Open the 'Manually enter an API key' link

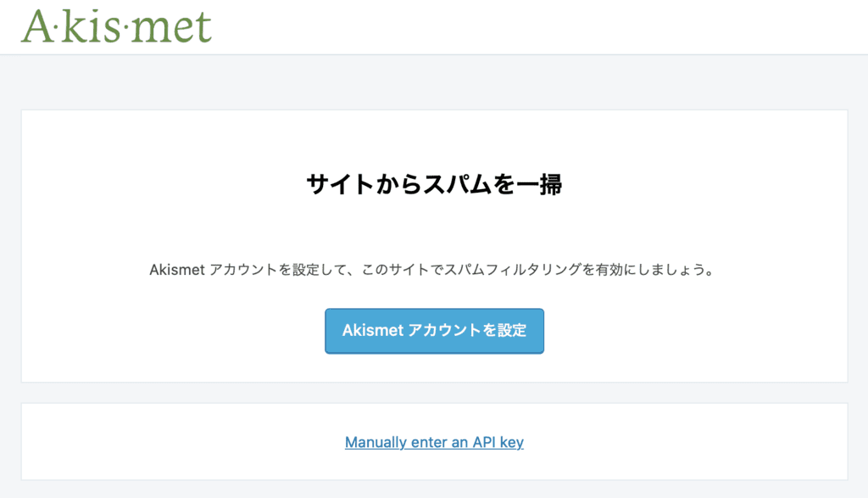click(434, 442)
